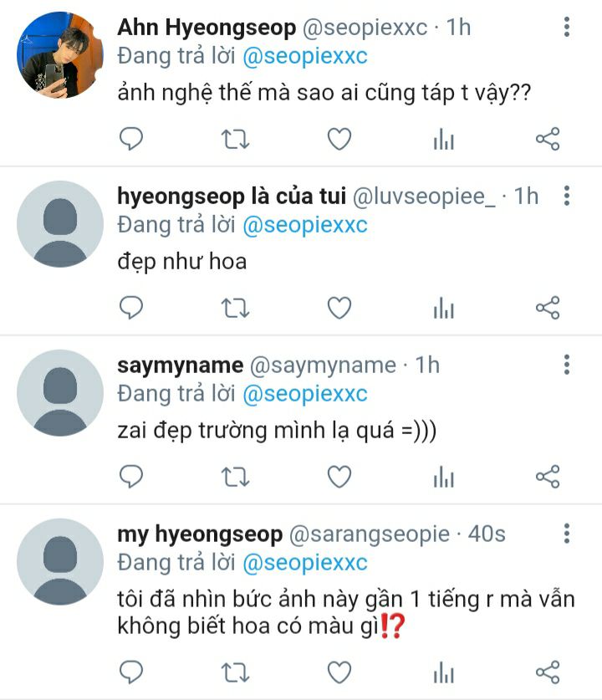Like the 'đẹp như hoa' tweet
This screenshot has width=602, height=700.
(339, 308)
